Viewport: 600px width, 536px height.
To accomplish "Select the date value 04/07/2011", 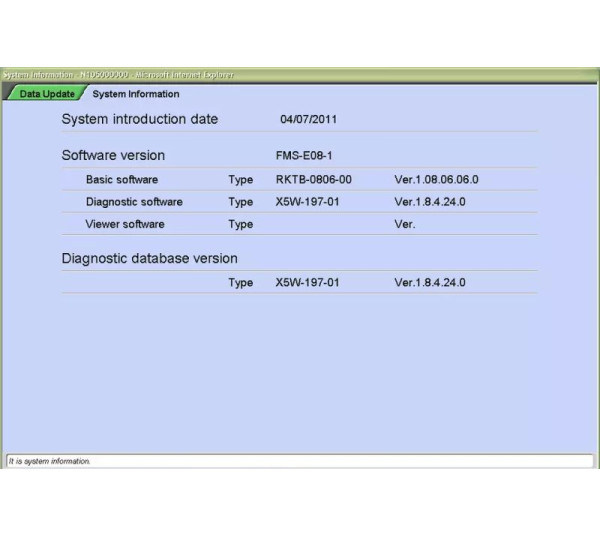I will 310,120.
